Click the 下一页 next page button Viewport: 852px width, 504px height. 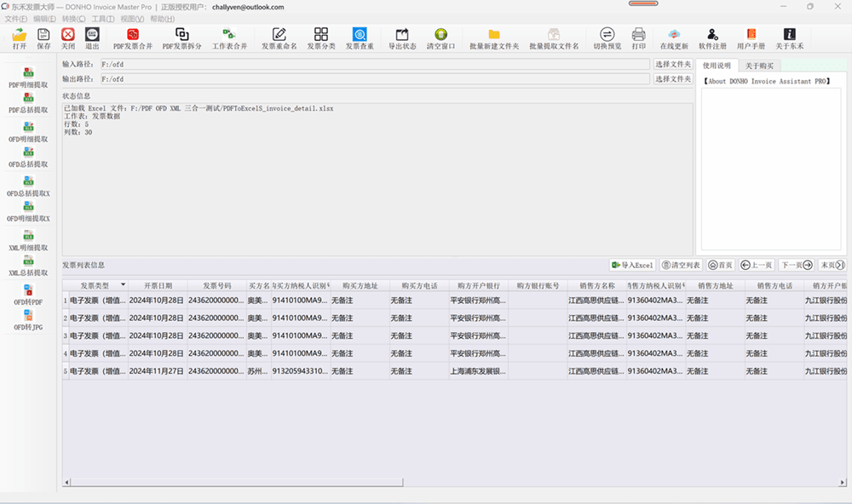pyautogui.click(x=796, y=265)
